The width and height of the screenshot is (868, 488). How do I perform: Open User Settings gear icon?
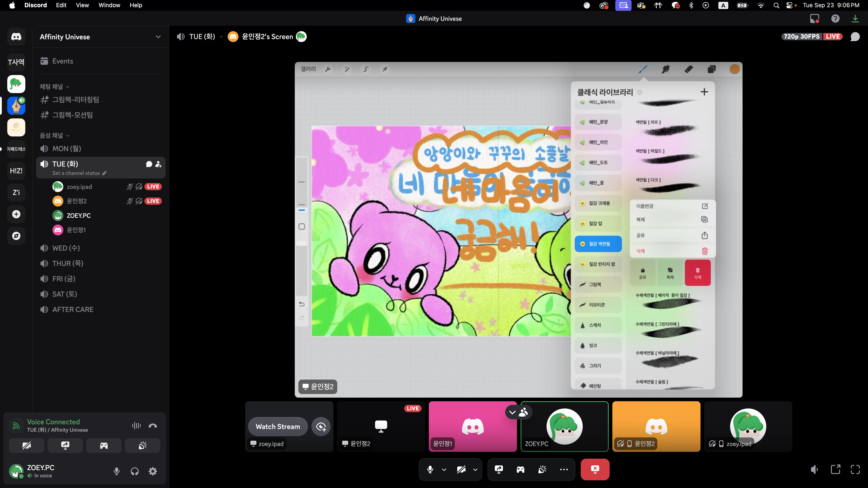[153, 471]
